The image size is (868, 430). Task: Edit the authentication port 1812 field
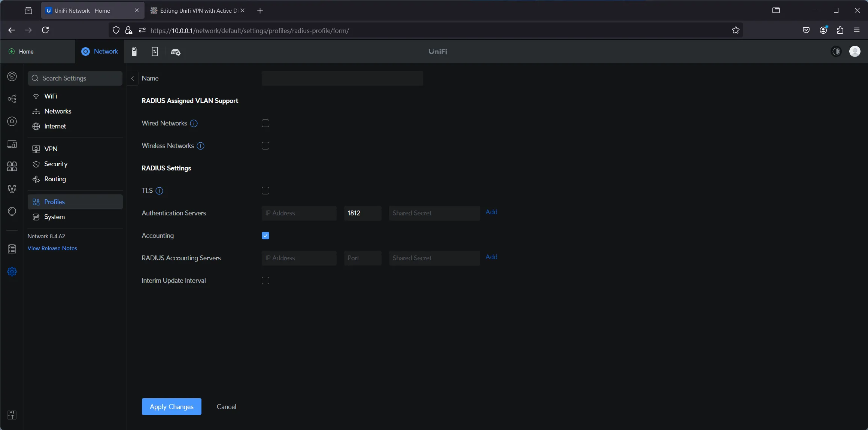pos(363,213)
